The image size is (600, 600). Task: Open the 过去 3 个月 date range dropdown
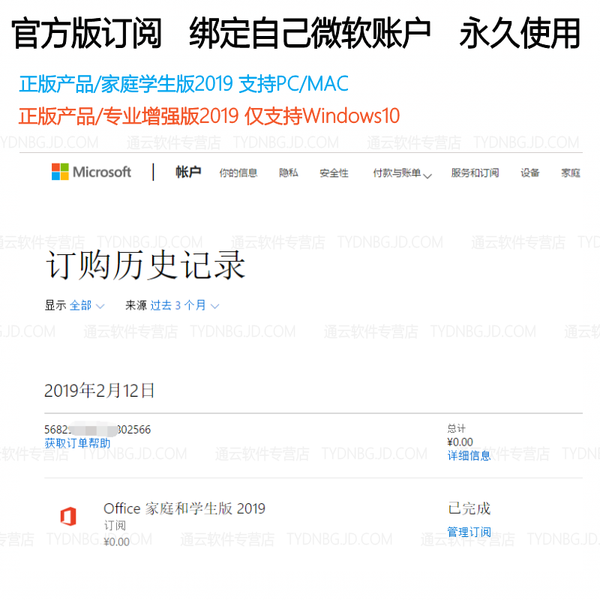pyautogui.click(x=185, y=305)
